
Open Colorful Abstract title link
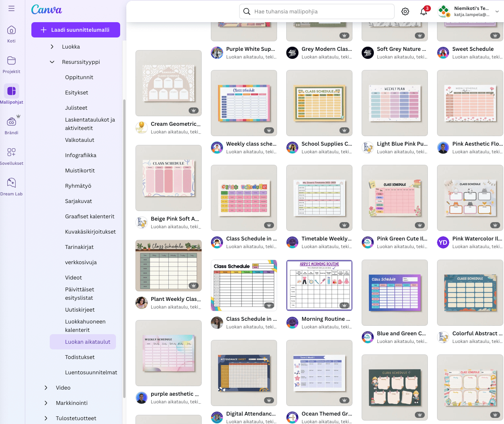click(x=478, y=333)
